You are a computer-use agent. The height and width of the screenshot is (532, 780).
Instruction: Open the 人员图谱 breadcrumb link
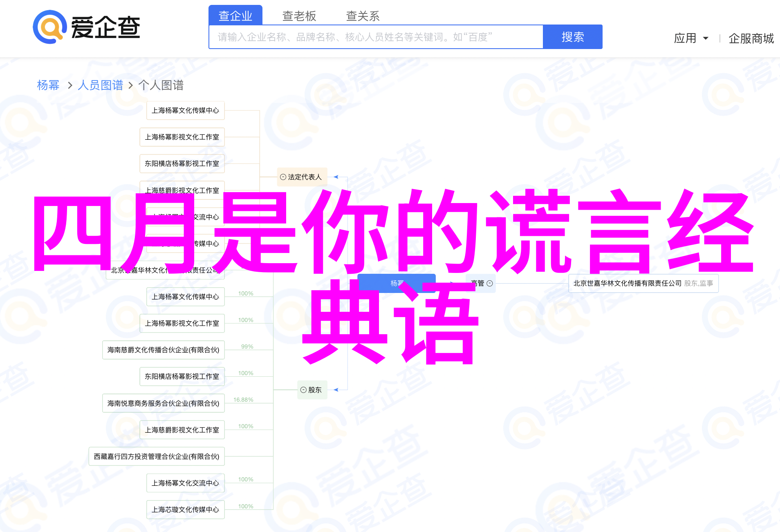click(x=101, y=85)
